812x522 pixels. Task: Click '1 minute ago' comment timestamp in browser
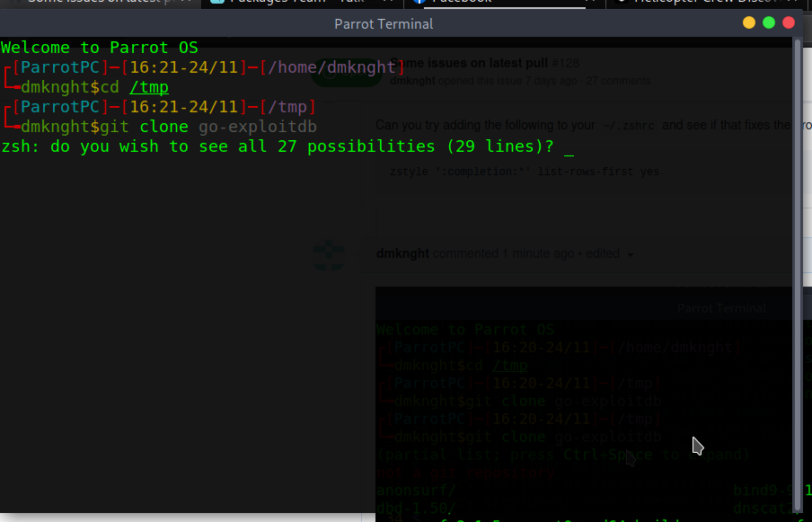tap(537, 253)
